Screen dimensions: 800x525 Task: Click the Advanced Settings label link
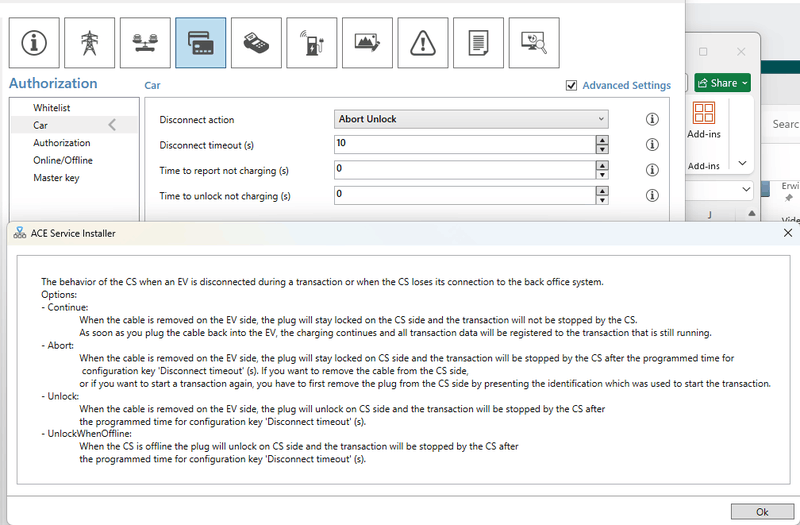pyautogui.click(x=627, y=85)
